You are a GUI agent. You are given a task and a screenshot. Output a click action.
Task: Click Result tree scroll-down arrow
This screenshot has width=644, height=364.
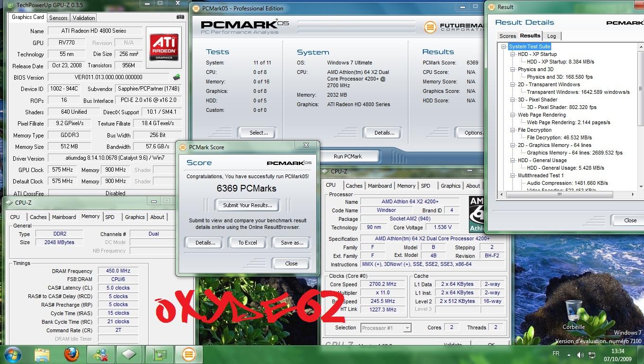click(641, 187)
